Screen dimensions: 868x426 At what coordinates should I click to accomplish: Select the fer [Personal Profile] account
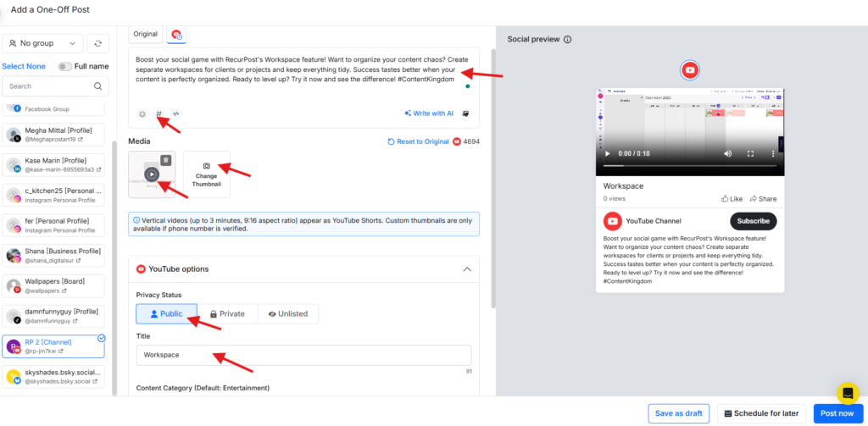53,225
